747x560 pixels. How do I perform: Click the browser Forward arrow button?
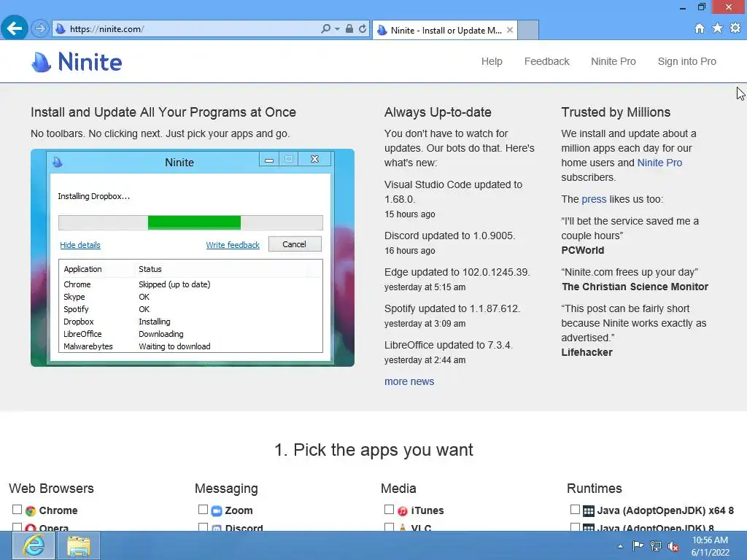point(40,28)
